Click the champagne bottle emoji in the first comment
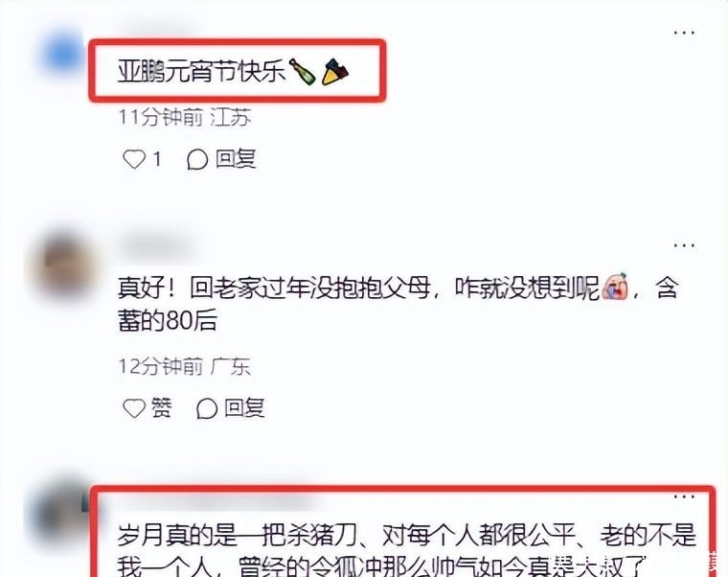The height and width of the screenshot is (577, 728). pyautogui.click(x=303, y=72)
